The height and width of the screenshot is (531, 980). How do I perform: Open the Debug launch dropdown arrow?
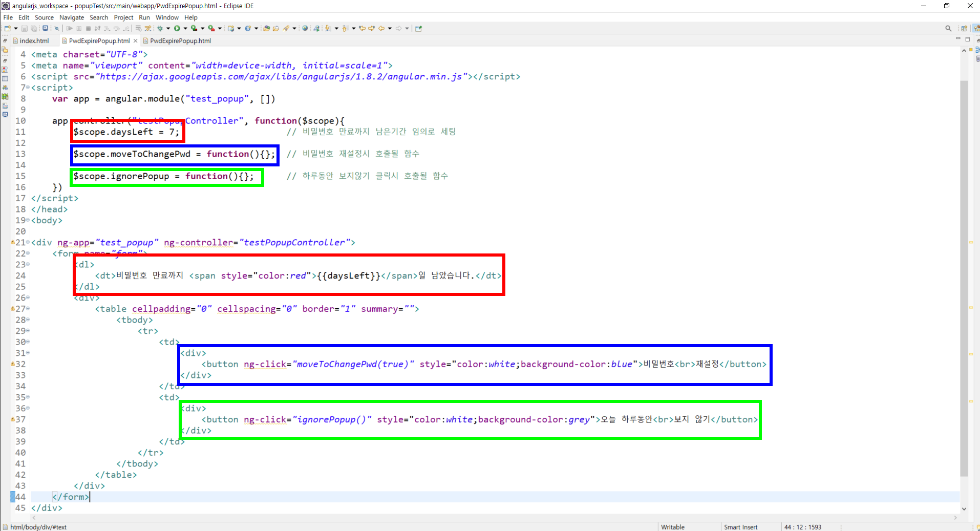coord(168,28)
